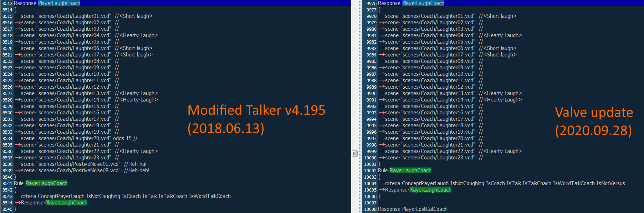Click line 9976 'Response PlayerLaughCoach' in right pane
644x213 pixels.
pos(411,3)
